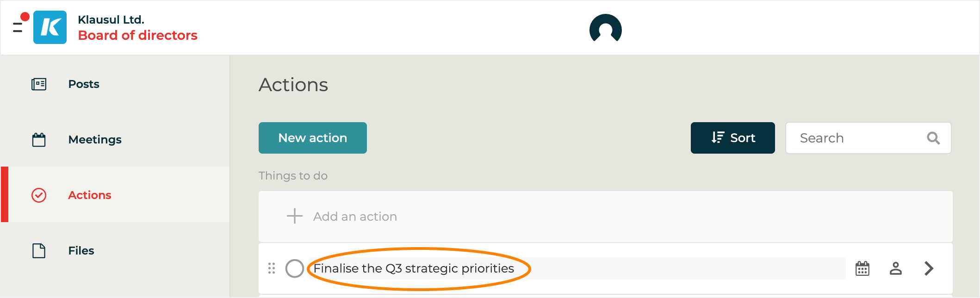Set due date with calendar icon
This screenshot has height=298, width=980.
pos(862,268)
